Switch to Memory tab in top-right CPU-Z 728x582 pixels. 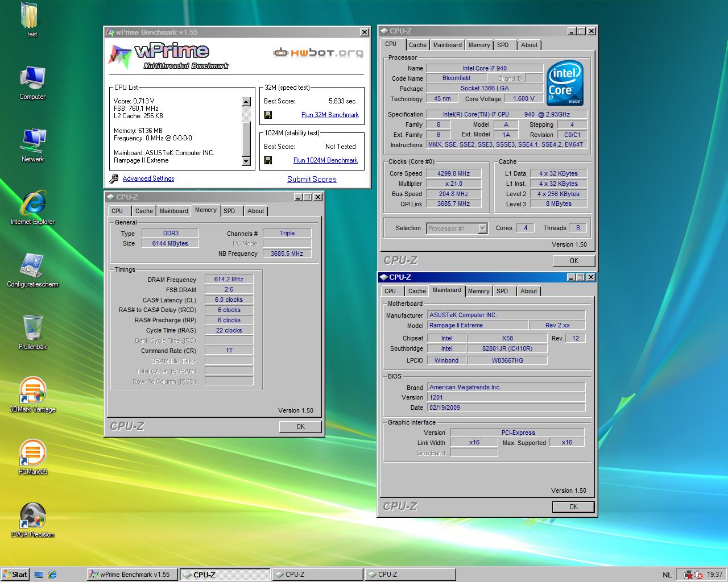click(479, 45)
